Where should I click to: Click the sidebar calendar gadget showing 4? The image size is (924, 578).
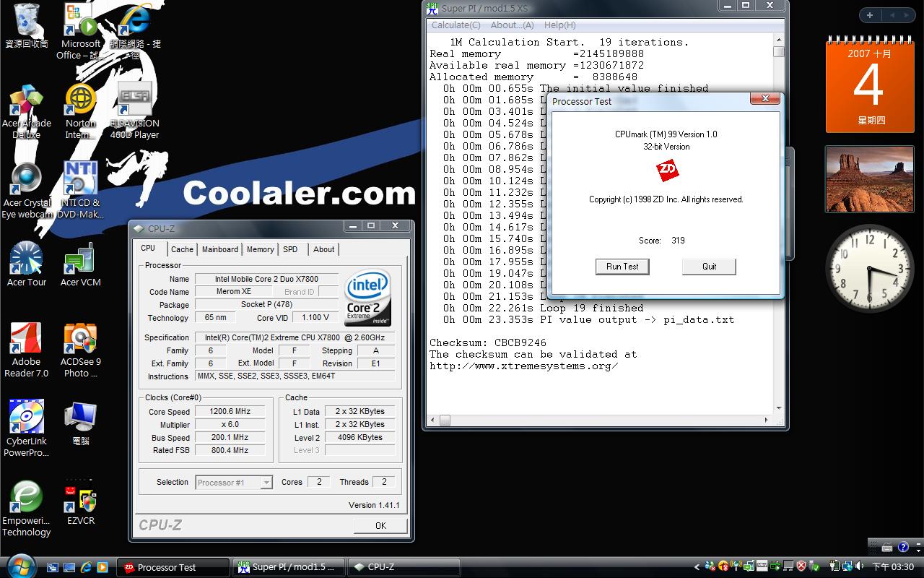pos(869,85)
